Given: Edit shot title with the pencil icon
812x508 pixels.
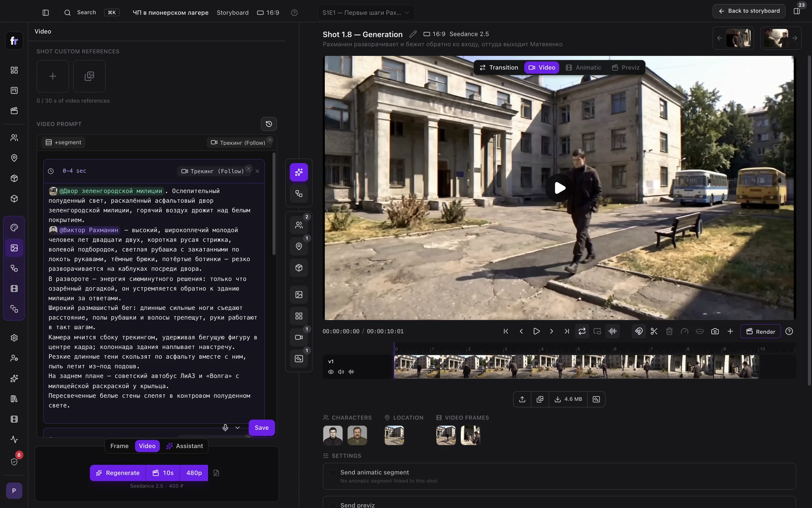Looking at the screenshot, I should (x=413, y=34).
